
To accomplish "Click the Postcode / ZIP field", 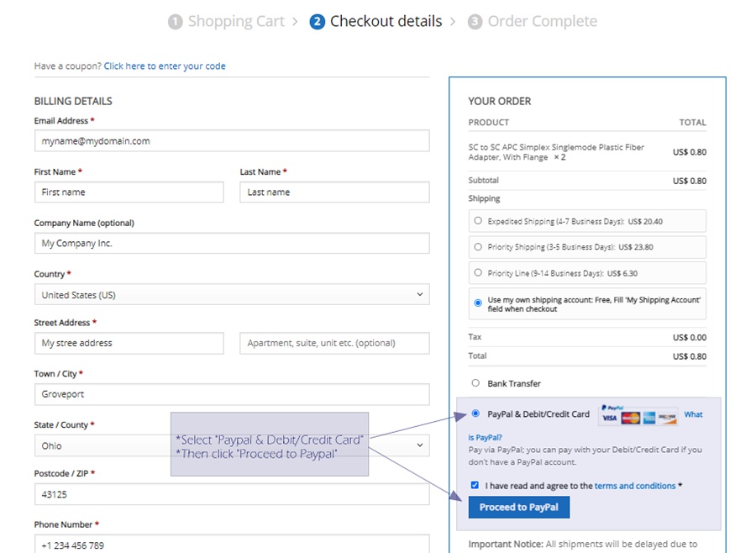I will pyautogui.click(x=232, y=494).
